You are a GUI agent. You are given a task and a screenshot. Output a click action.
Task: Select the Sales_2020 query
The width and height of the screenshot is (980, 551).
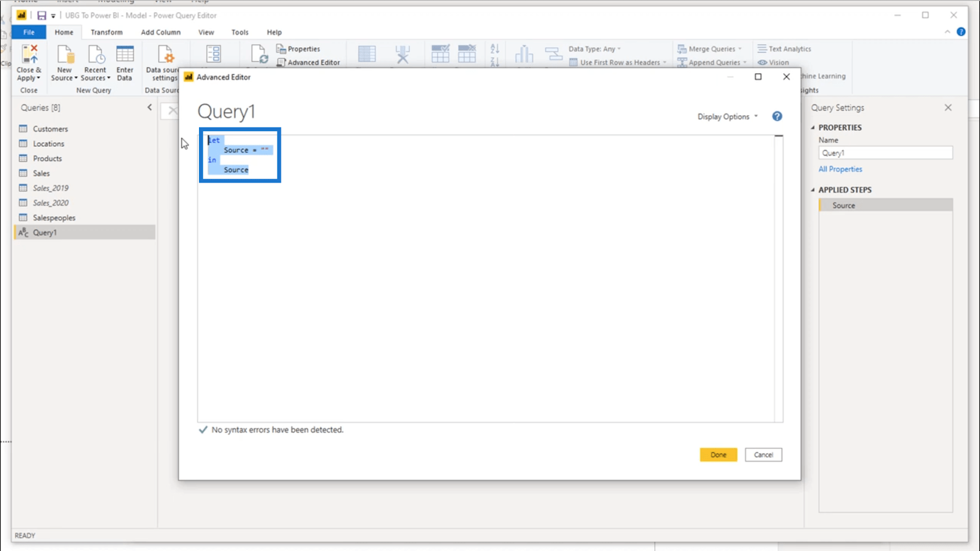85,203
